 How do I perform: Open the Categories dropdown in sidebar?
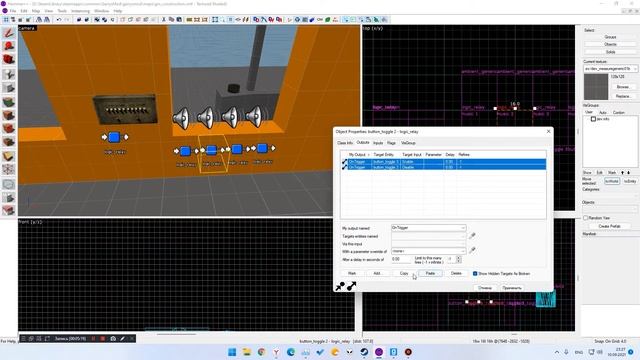610,195
